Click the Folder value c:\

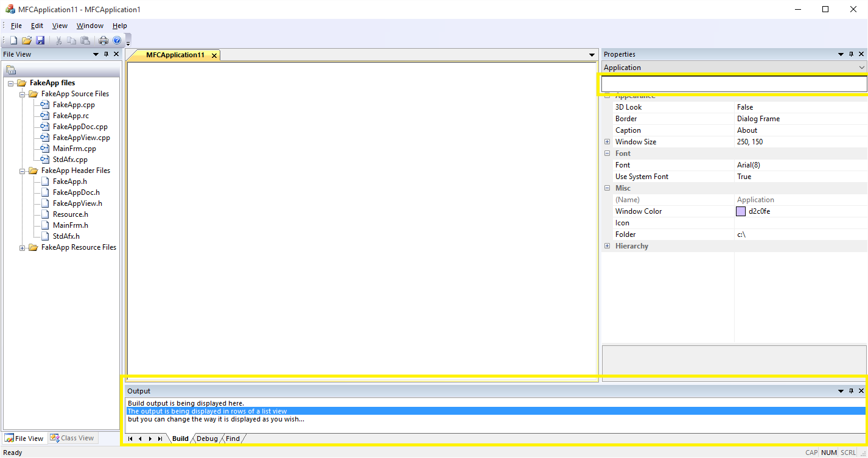coord(741,234)
